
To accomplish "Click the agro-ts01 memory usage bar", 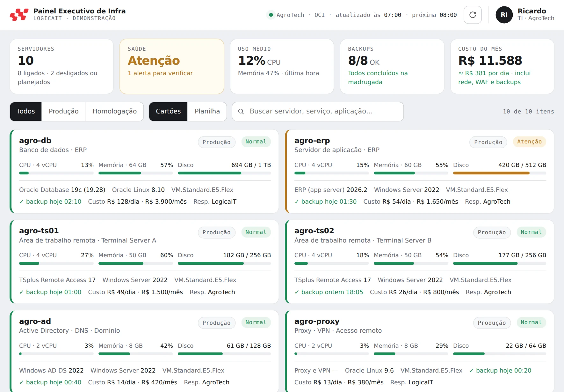I will (x=135, y=263).
